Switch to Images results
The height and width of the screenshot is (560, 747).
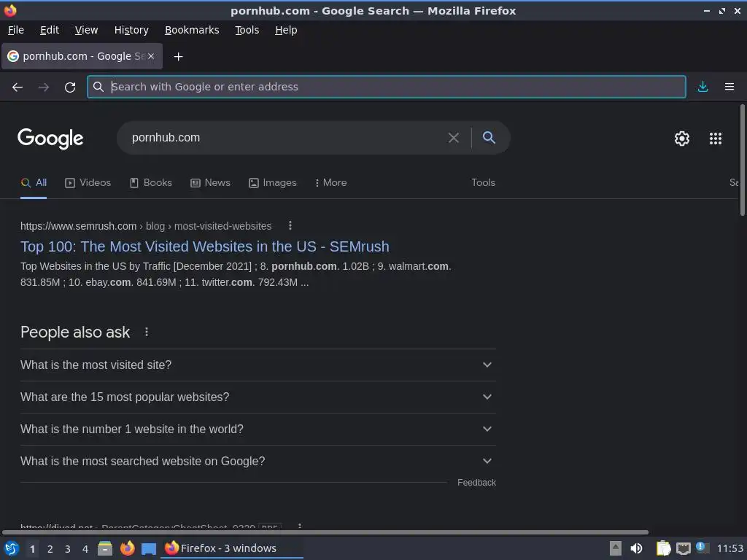tap(273, 183)
